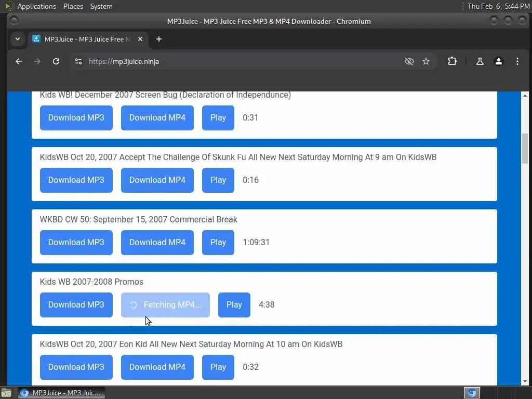Image resolution: width=532 pixels, height=399 pixels.
Task: Download MP3 for Skunk Fu KidsWB promo
Action: coord(76,180)
